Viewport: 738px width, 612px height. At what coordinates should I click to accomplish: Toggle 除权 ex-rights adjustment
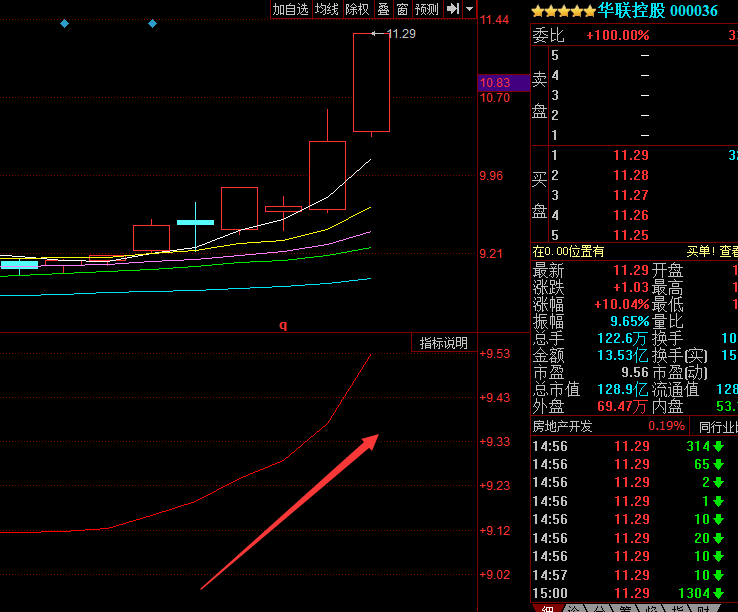pos(357,9)
